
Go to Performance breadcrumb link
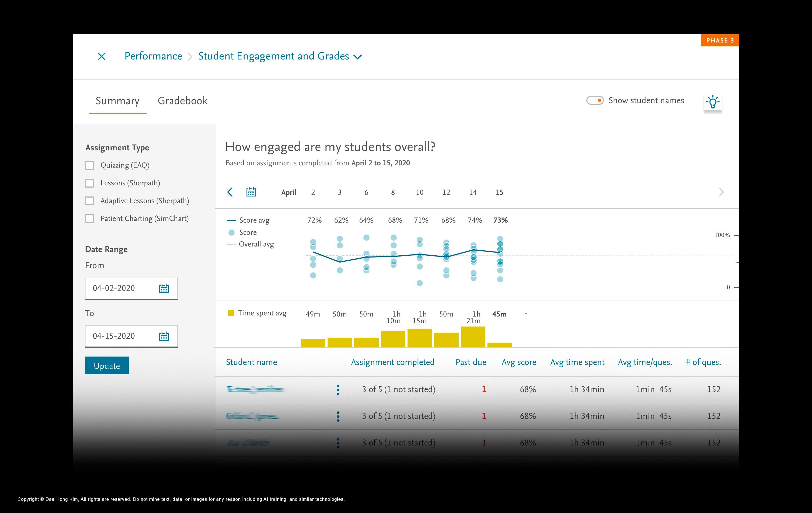point(153,56)
